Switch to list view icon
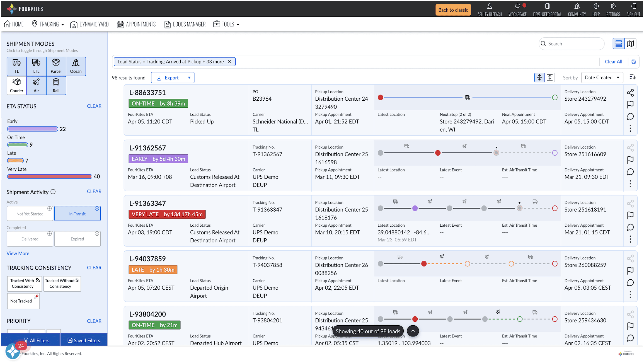644x363 pixels. [x=619, y=44]
